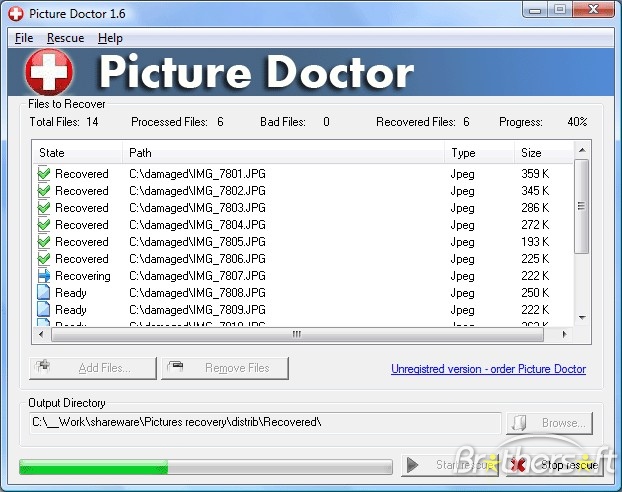
Task: Select path C:\damaged\IMG_7802.JPG
Action: tap(197, 191)
